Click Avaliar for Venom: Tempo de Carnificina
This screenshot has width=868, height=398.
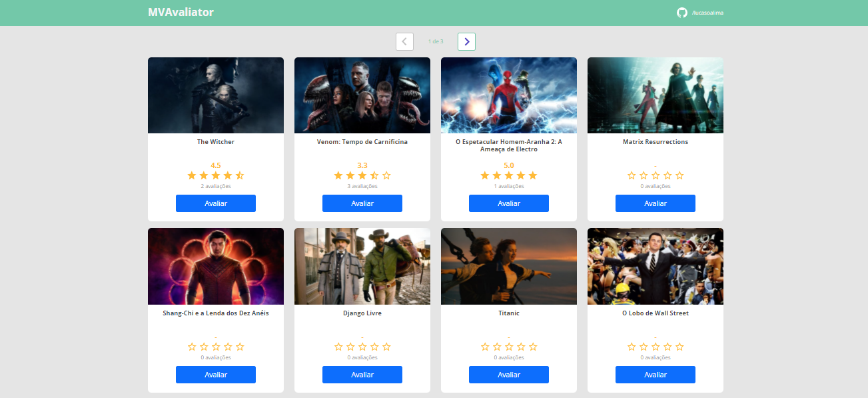pos(362,203)
